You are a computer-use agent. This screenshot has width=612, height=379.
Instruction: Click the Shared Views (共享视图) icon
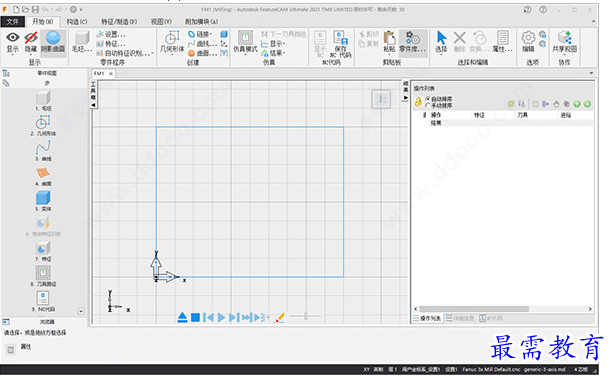(564, 38)
